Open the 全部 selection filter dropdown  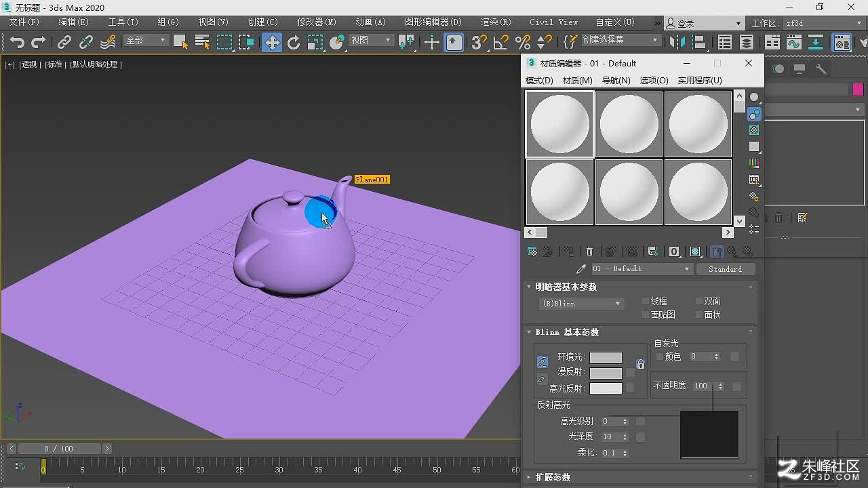[x=146, y=41]
